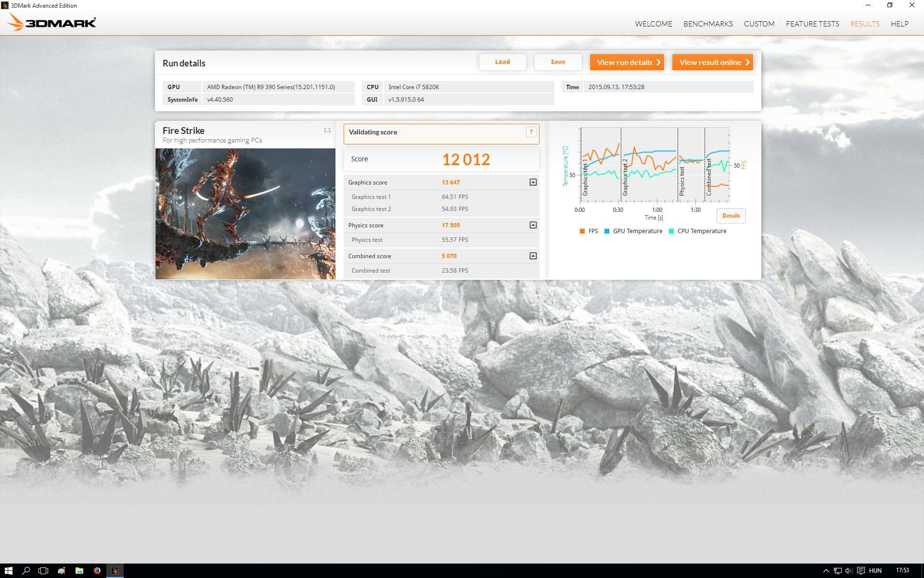924x578 pixels.
Task: Open taskbar search magnifier
Action: (26, 571)
